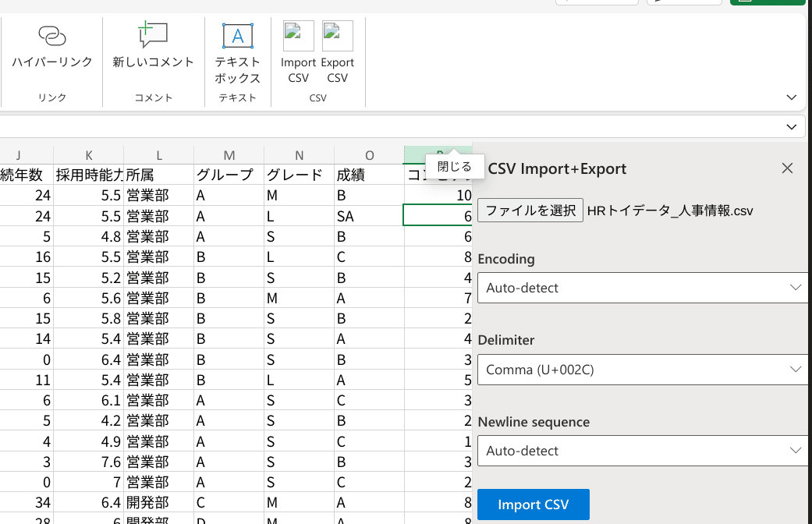Viewport: 812px width, 524px height.
Task: Open the Newline sequence dropdown
Action: [x=641, y=451]
